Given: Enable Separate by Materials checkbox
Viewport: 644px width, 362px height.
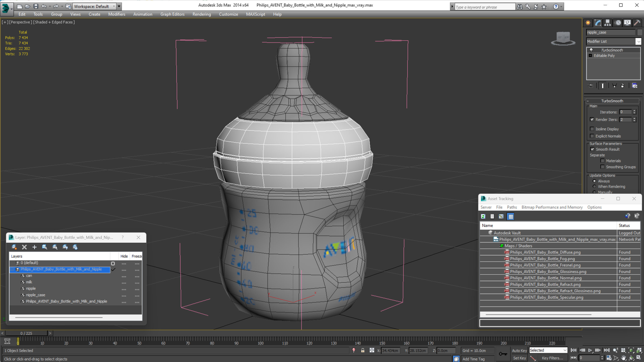Looking at the screenshot, I should pyautogui.click(x=602, y=161).
